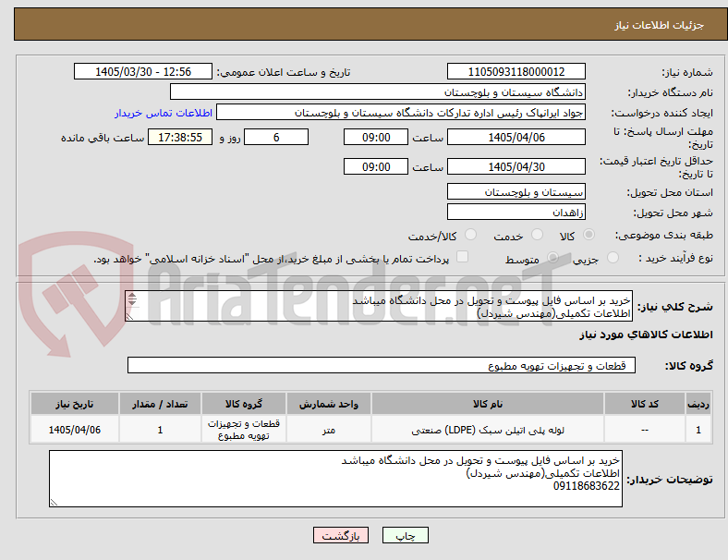
Task: Click the resize grip of توضیحات خریدار box
Action: coord(54,502)
